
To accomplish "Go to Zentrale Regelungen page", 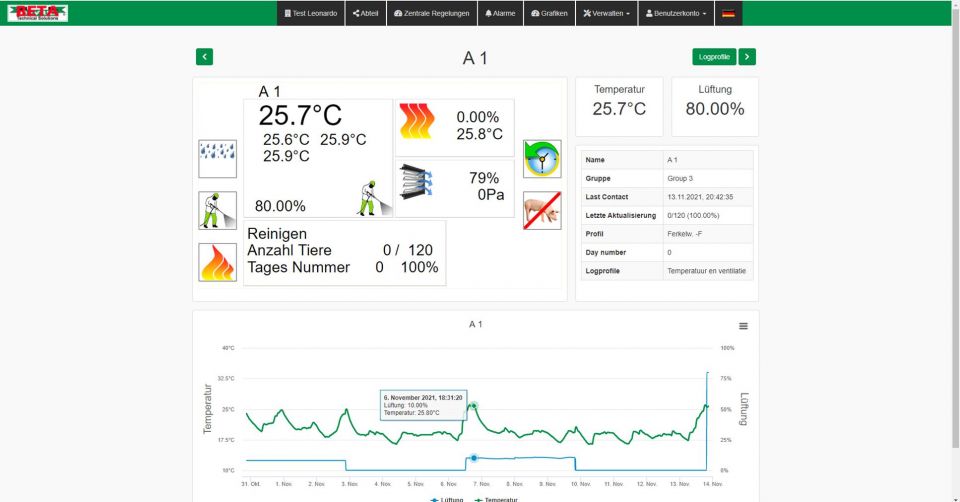I will 434,14.
